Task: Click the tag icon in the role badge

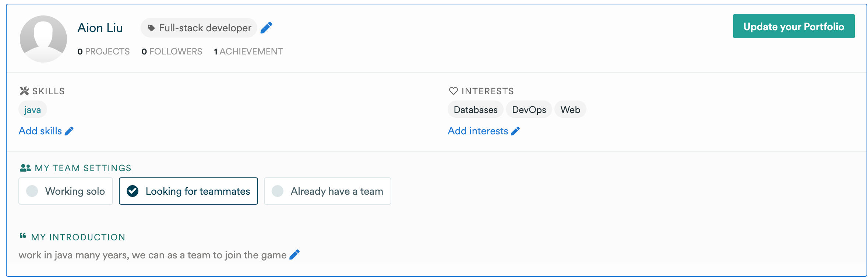Action: [x=151, y=28]
